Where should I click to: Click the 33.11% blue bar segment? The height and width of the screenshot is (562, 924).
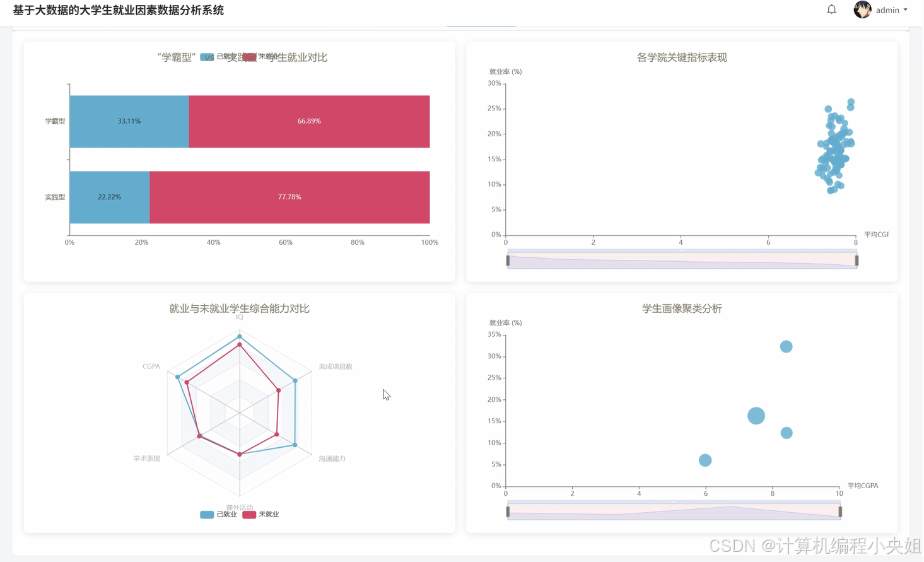(129, 121)
